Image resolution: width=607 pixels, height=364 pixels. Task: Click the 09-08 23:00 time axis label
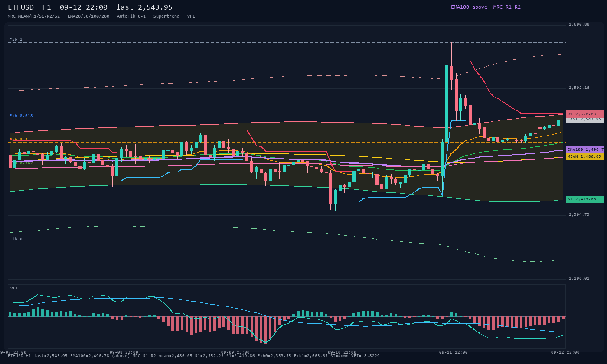tap(124, 352)
